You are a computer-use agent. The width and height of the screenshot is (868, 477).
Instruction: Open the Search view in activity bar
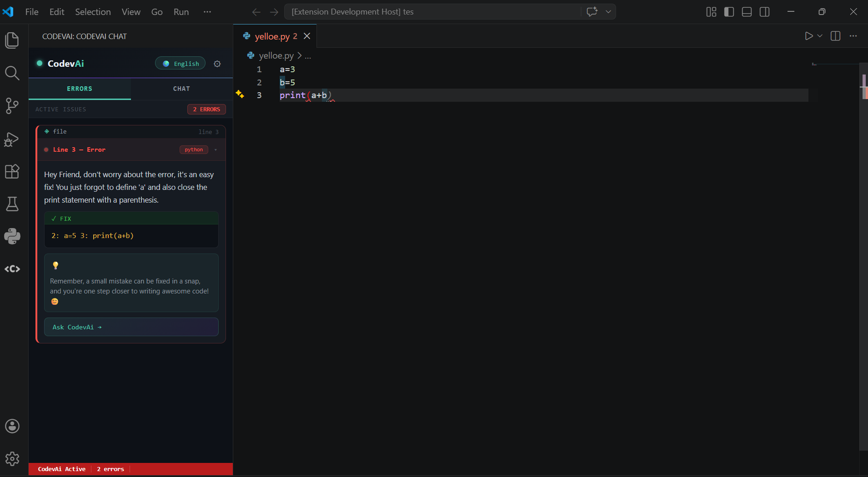(12, 73)
